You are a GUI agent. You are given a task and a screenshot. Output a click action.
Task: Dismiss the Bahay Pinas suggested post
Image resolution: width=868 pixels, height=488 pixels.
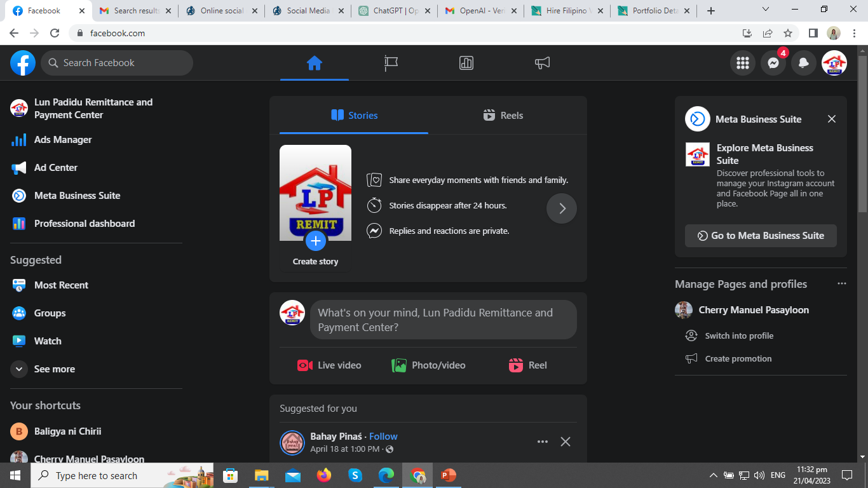566,442
